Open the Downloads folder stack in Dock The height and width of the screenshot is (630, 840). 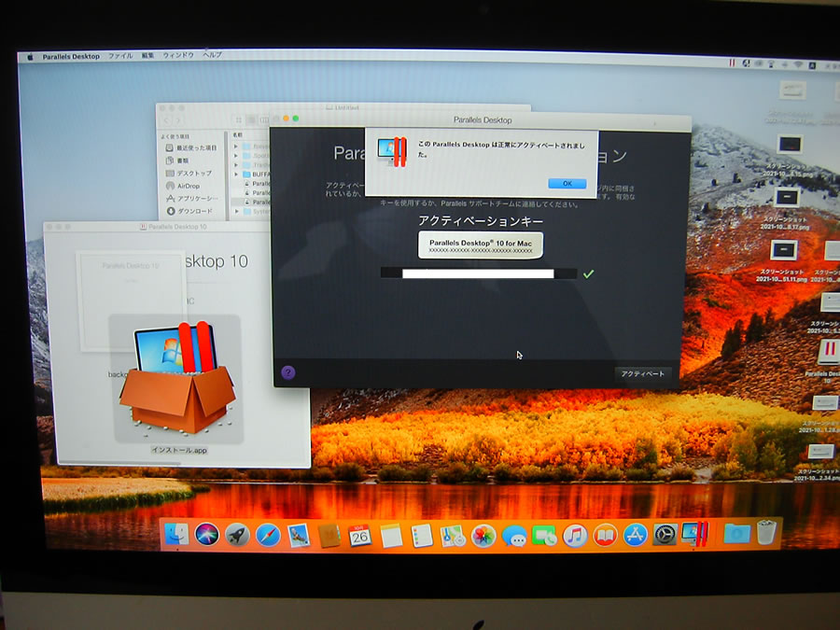coord(736,533)
